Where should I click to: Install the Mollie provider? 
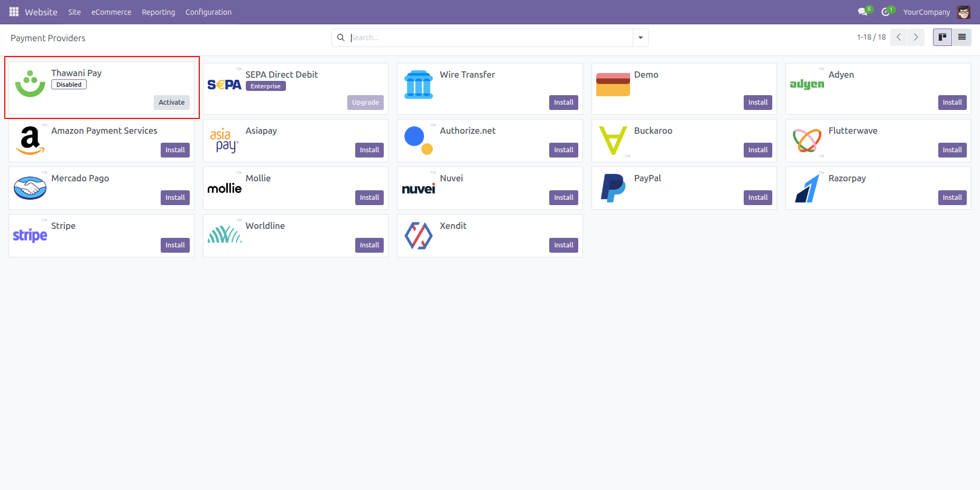[369, 198]
